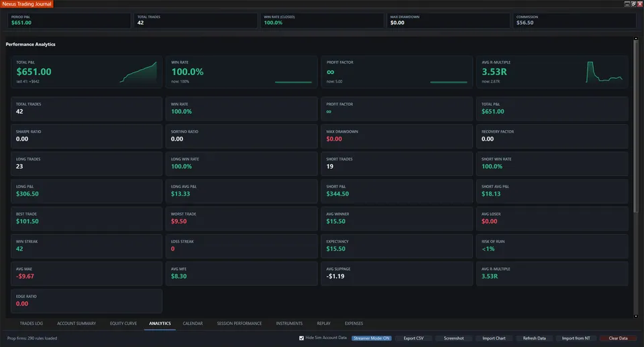
Task: Click the header Max Drawdown $0.00 value
Action: 397,23
